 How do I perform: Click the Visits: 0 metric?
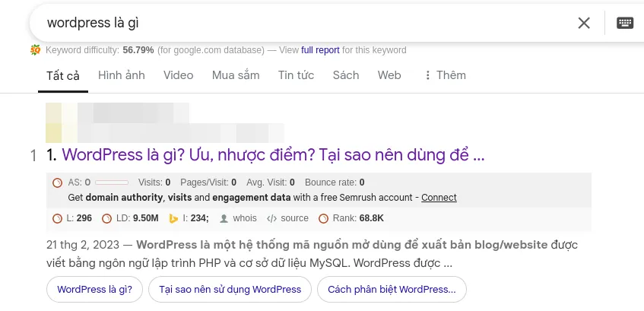[x=154, y=182]
